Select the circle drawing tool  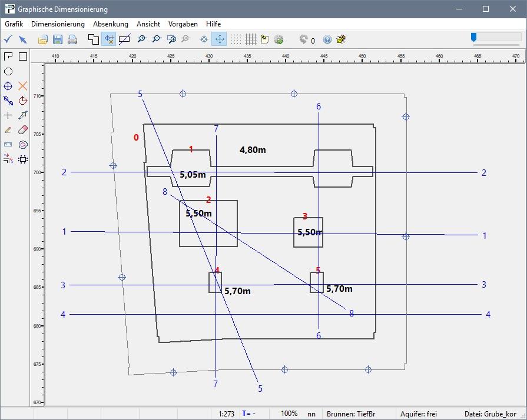[x=8, y=71]
